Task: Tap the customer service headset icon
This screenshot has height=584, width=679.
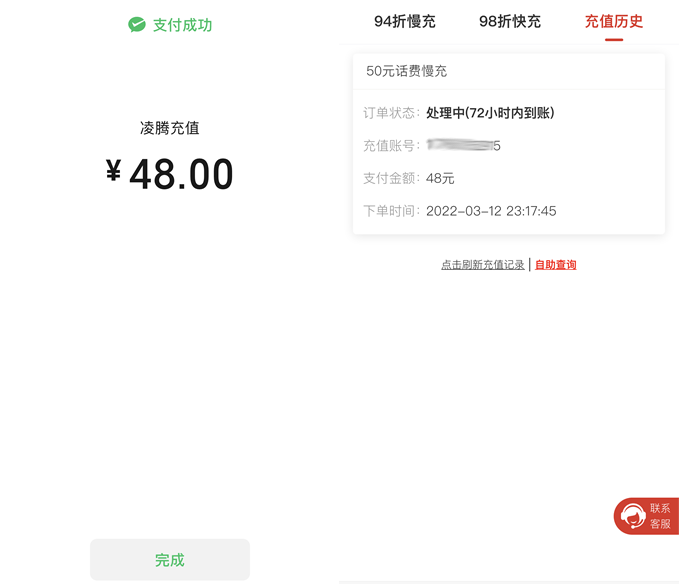Action: (x=632, y=516)
